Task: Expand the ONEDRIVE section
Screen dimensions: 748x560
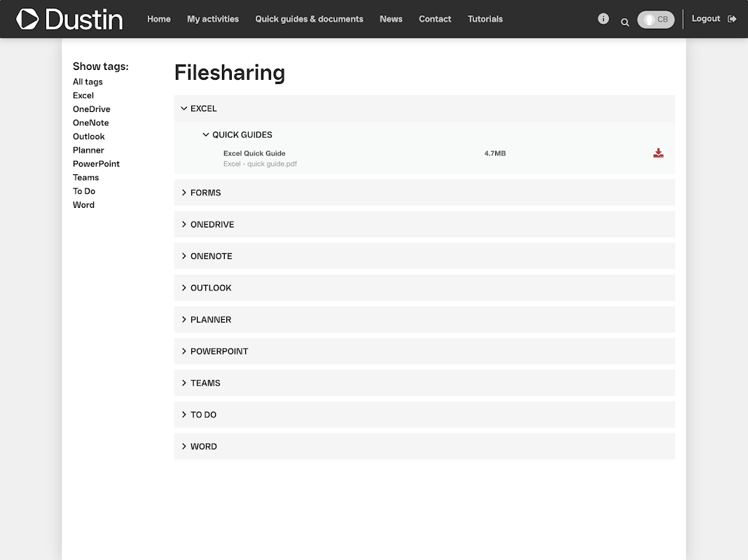Action: [424, 225]
